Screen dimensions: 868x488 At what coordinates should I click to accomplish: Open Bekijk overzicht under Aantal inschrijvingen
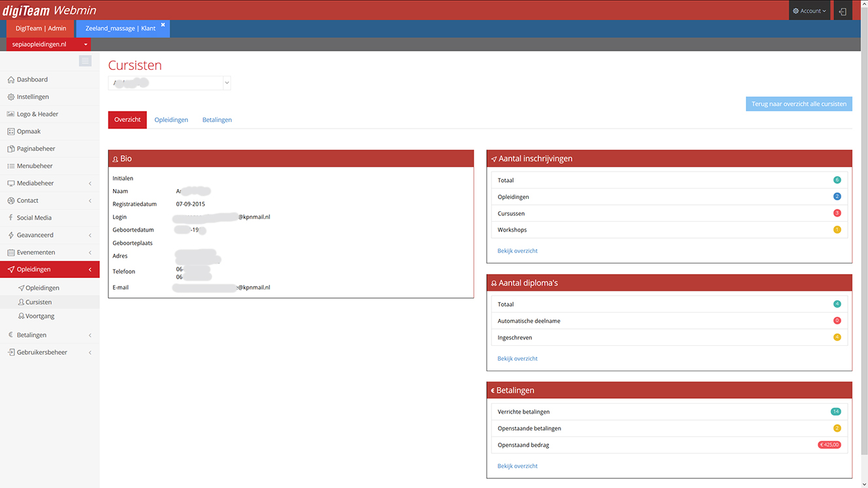(x=518, y=251)
